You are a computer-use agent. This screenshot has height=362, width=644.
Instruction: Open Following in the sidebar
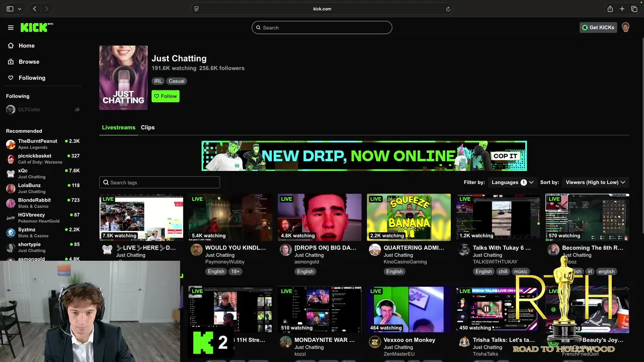click(26, 78)
